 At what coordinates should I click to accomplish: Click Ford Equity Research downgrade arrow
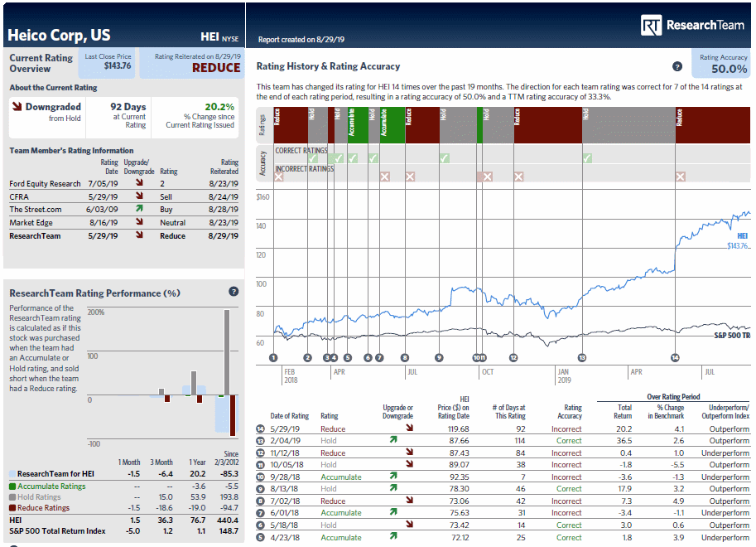tap(139, 182)
